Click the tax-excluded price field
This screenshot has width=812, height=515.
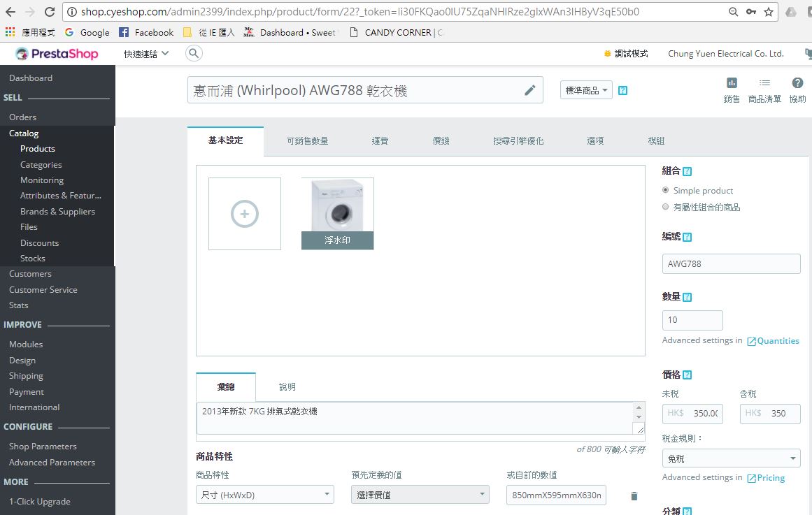(x=692, y=414)
